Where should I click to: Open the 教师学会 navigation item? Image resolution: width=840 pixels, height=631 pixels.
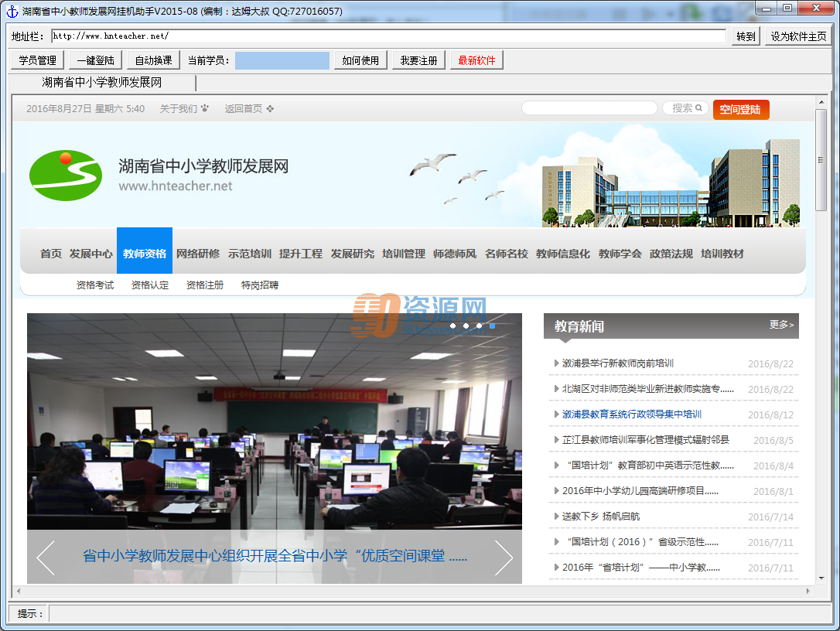pos(620,254)
